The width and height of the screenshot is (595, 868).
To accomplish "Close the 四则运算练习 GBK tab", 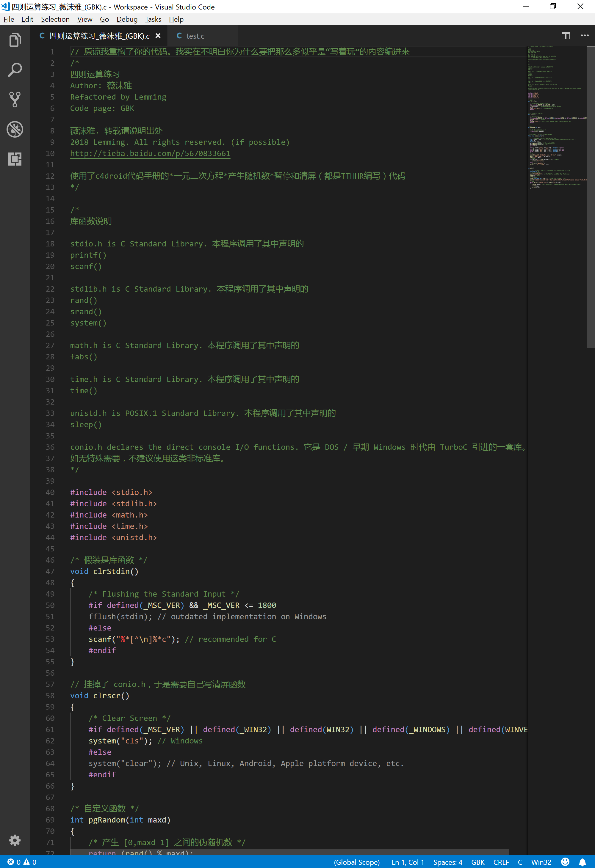I will [158, 36].
